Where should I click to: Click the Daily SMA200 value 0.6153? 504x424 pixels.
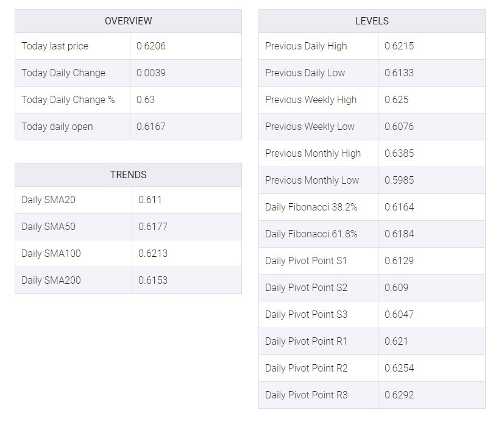click(x=153, y=280)
